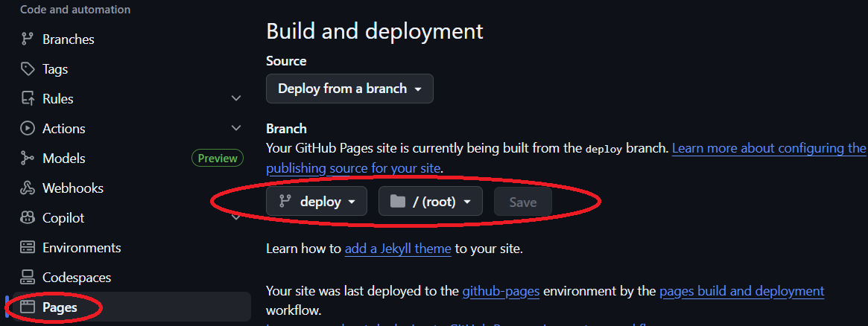Expand the Rules section chevron
The width and height of the screenshot is (868, 326).
point(236,98)
